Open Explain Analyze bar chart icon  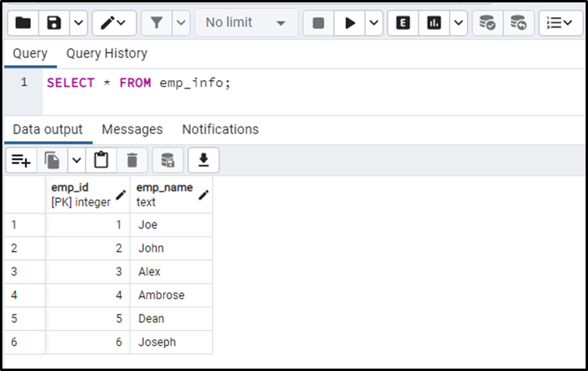click(434, 23)
